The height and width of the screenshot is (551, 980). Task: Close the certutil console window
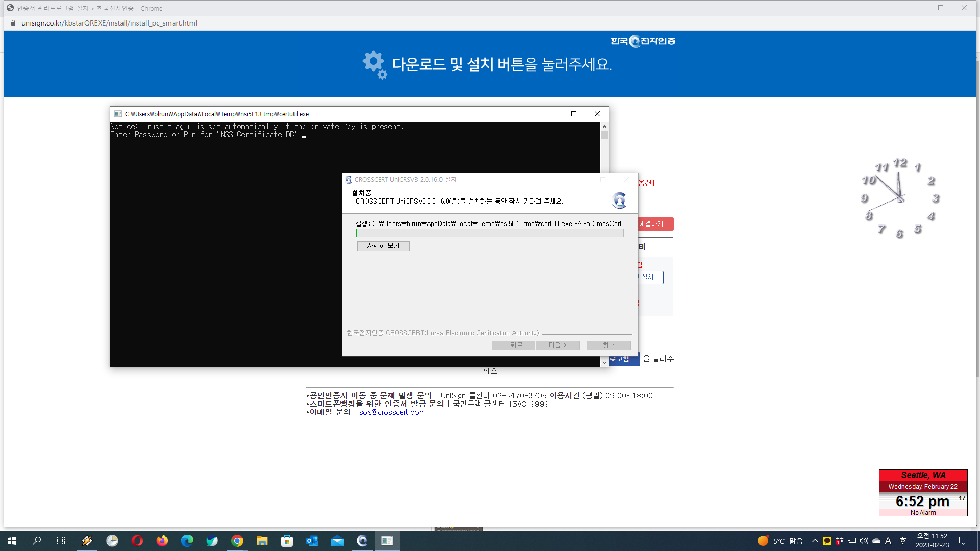[x=597, y=114]
